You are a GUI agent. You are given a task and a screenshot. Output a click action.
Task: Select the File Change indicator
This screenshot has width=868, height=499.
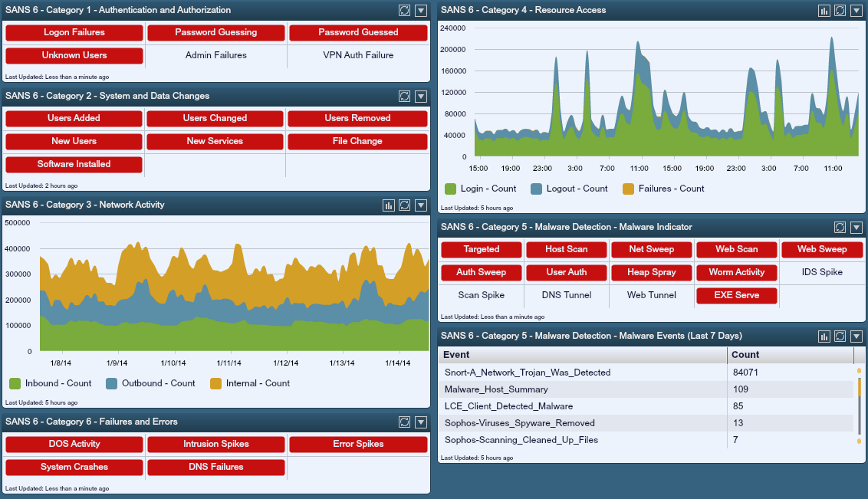(x=357, y=141)
